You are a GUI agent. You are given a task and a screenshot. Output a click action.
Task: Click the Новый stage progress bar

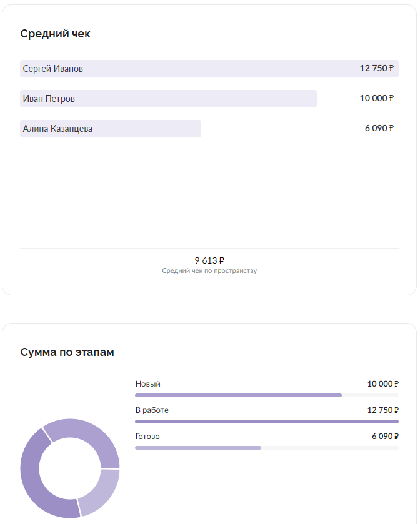pos(267,395)
